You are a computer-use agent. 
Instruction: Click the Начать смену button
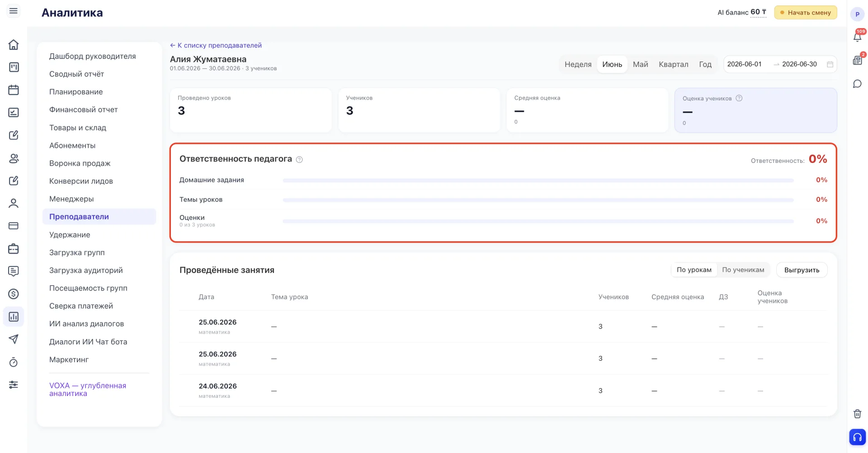806,12
